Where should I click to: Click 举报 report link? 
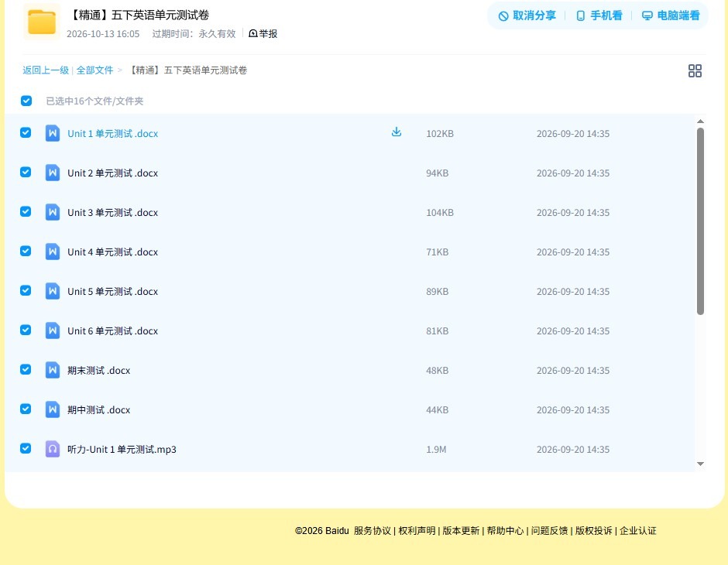tap(263, 33)
